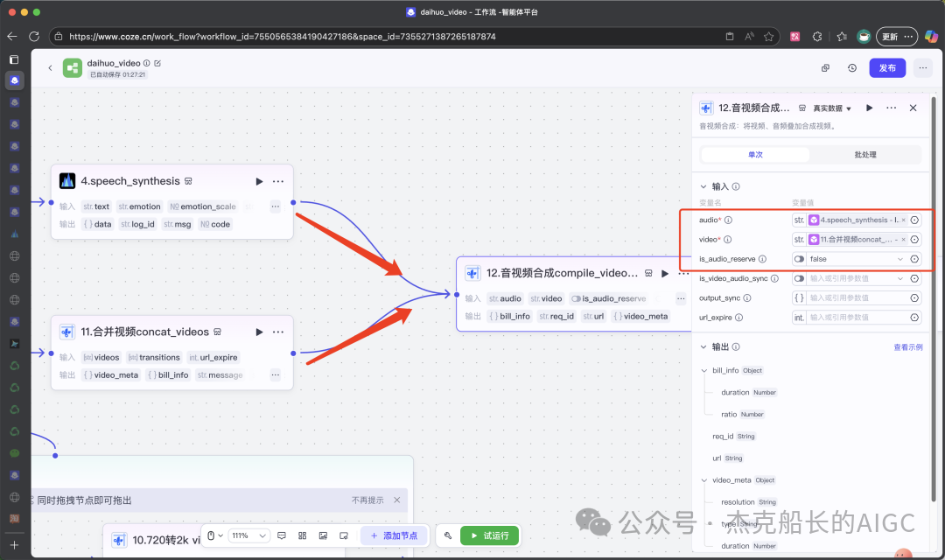Viewport: 945px width, 560px height.
Task: Toggle the is_video_audio_sync switch
Action: [x=799, y=278]
